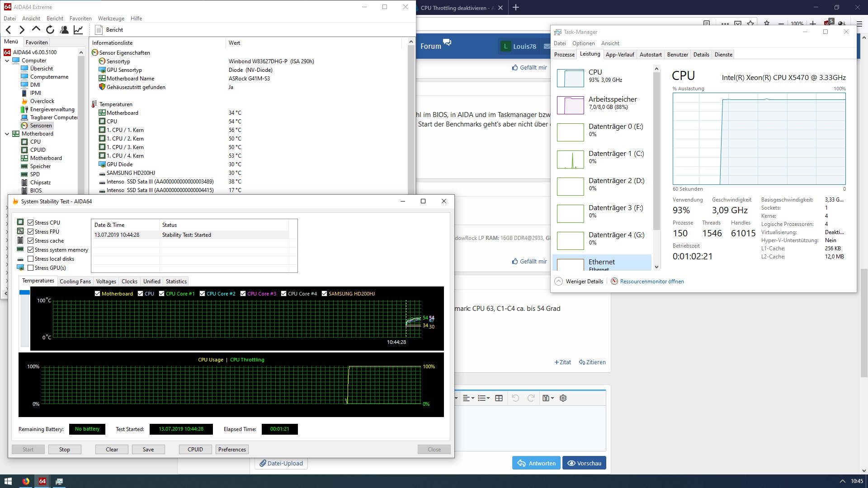Screen dimensions: 868x488
Task: Go up one level in AIDA64 toolbar
Action: [36, 30]
